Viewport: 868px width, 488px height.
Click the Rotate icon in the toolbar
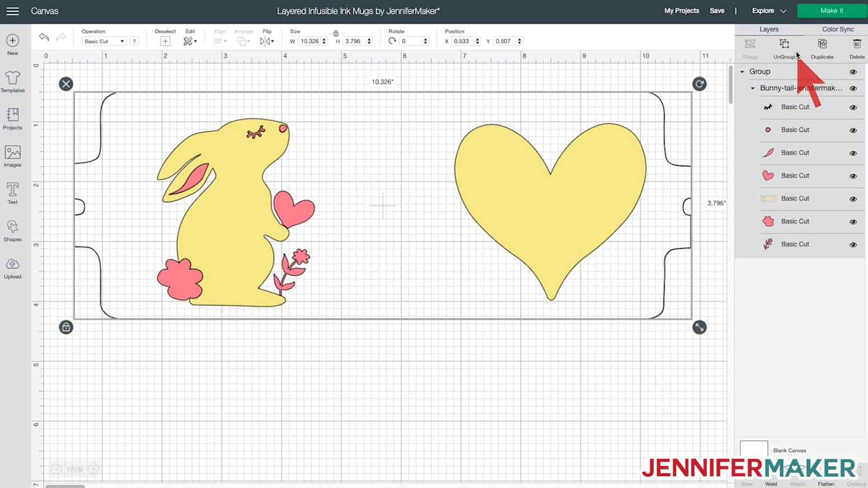tap(392, 41)
